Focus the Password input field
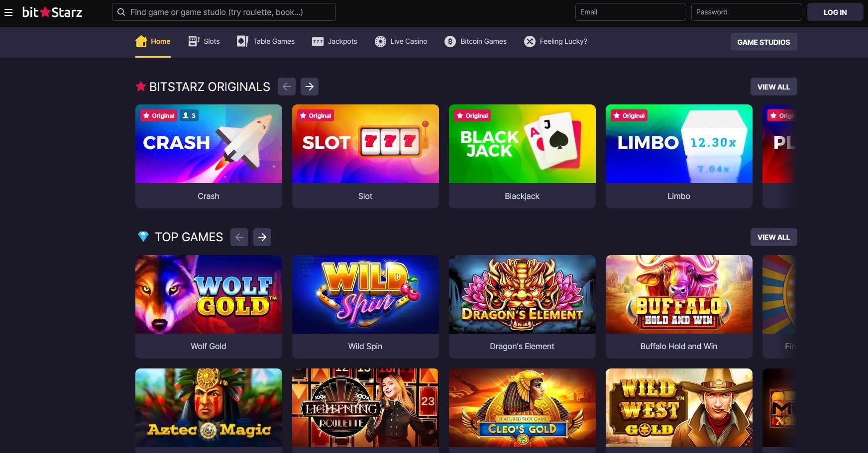Viewport: 868px width, 453px height. tap(747, 12)
